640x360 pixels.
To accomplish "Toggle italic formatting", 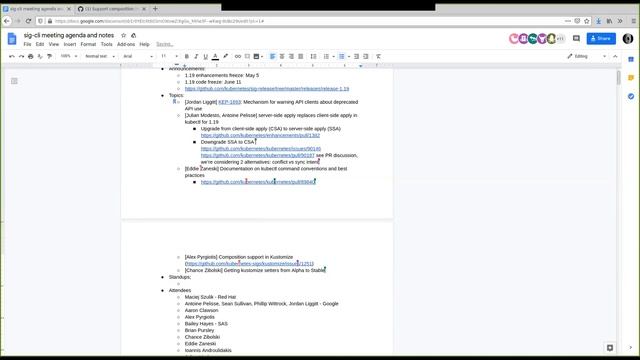I will (196, 56).
